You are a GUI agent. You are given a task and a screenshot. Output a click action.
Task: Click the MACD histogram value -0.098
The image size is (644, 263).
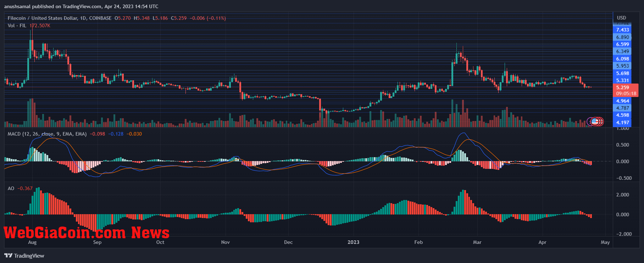(98, 134)
